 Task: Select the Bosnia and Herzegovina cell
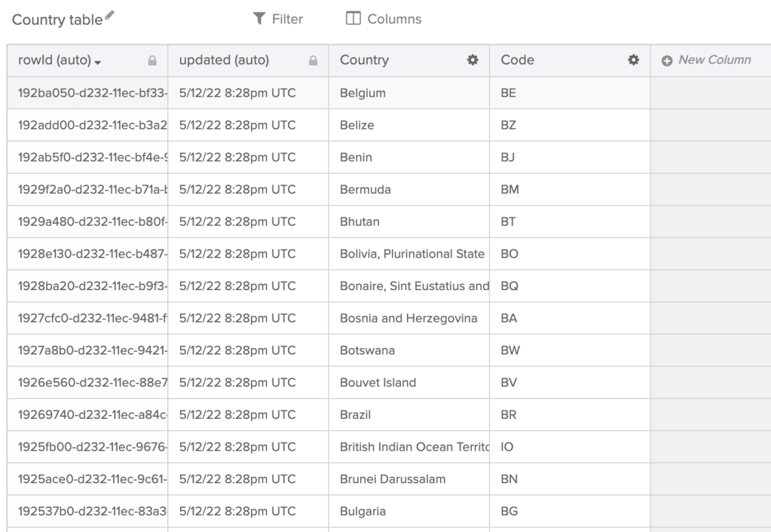point(408,318)
